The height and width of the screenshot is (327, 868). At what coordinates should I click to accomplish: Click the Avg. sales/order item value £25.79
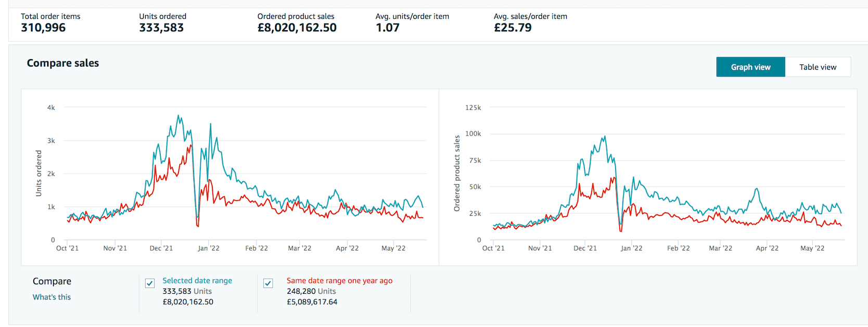(x=513, y=28)
